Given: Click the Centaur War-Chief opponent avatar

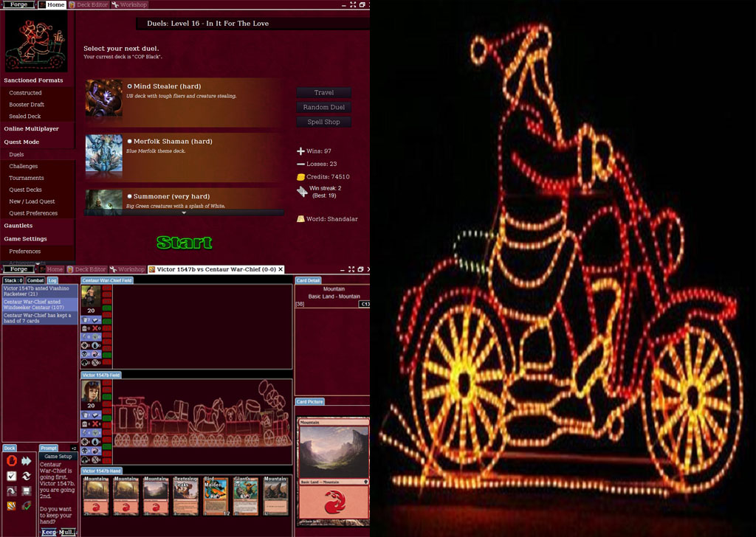Looking at the screenshot, I should pyautogui.click(x=90, y=297).
